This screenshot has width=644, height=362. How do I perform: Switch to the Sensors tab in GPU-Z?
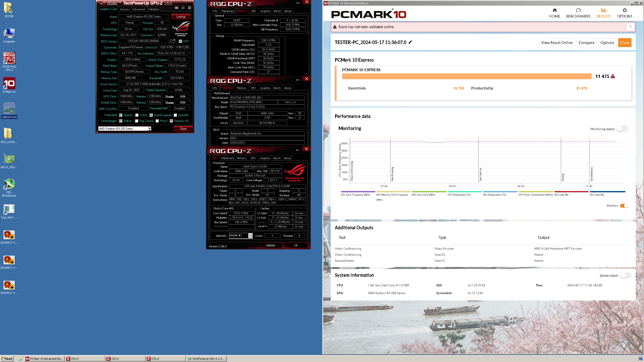[x=125, y=9]
